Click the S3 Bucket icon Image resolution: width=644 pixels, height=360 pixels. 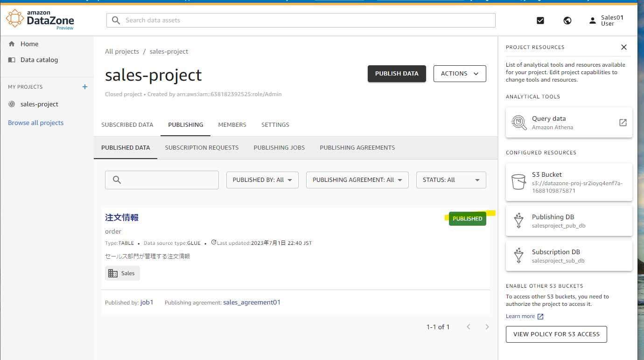(518, 182)
